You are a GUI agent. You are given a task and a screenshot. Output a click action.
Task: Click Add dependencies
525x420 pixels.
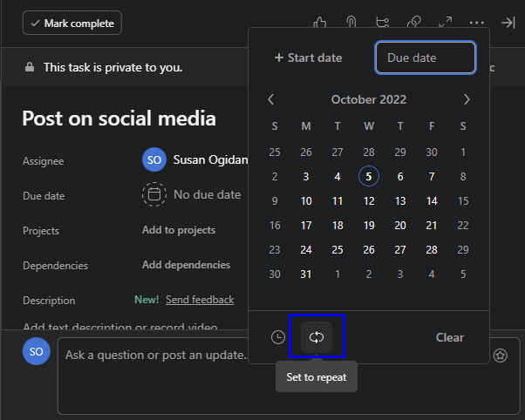pyautogui.click(x=186, y=265)
